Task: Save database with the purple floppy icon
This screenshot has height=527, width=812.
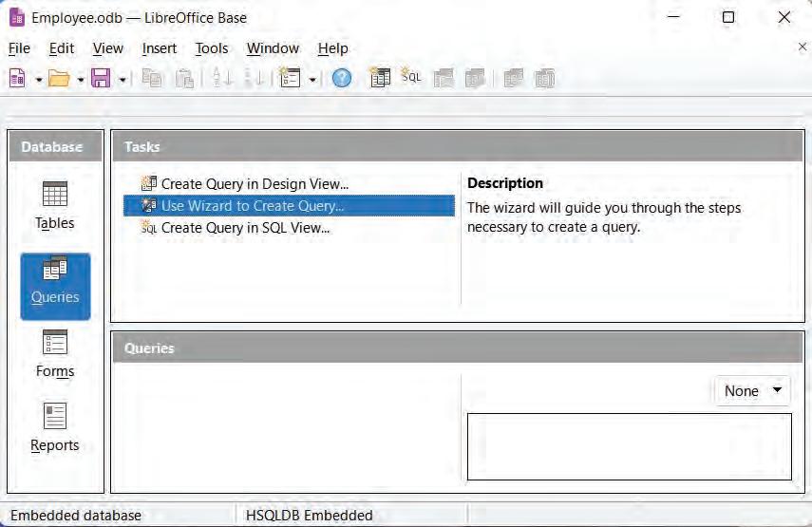Action: (101, 79)
